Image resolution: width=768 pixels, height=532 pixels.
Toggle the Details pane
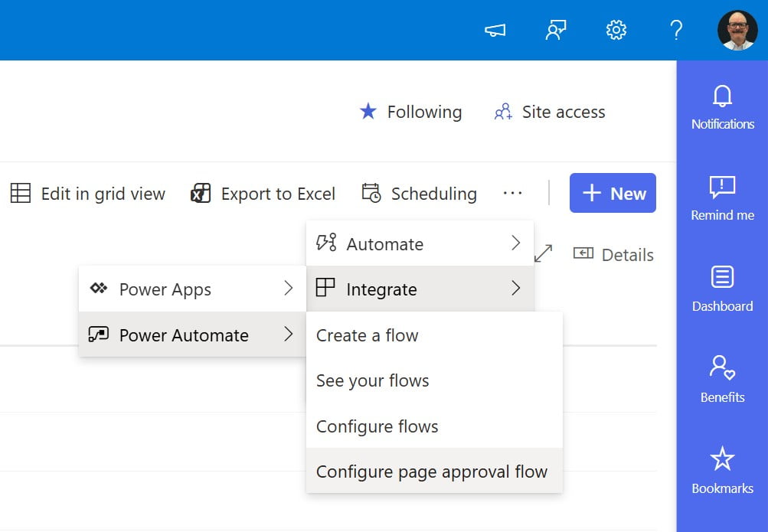pos(613,255)
